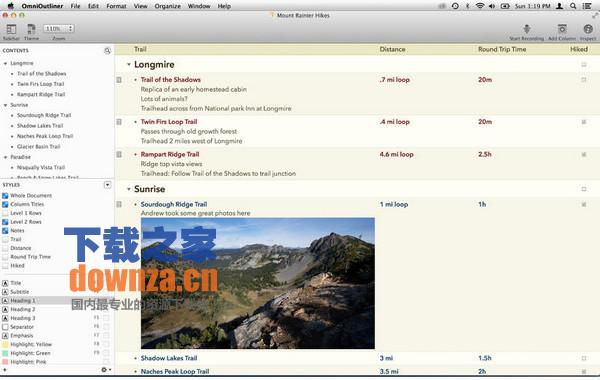The width and height of the screenshot is (600, 380).
Task: Click the mountain photo under Sourdough Ridge Trail
Action: 258,284
